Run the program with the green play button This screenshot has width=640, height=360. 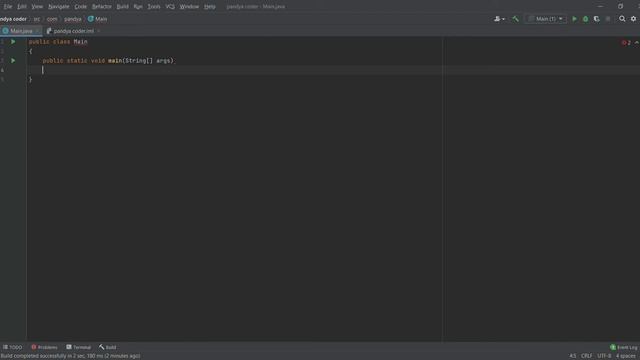point(574,19)
